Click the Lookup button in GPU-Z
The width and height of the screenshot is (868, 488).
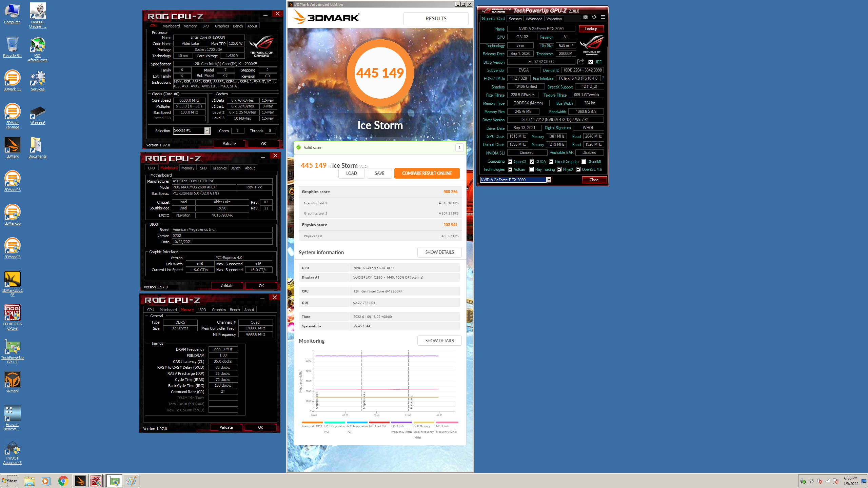(x=591, y=29)
